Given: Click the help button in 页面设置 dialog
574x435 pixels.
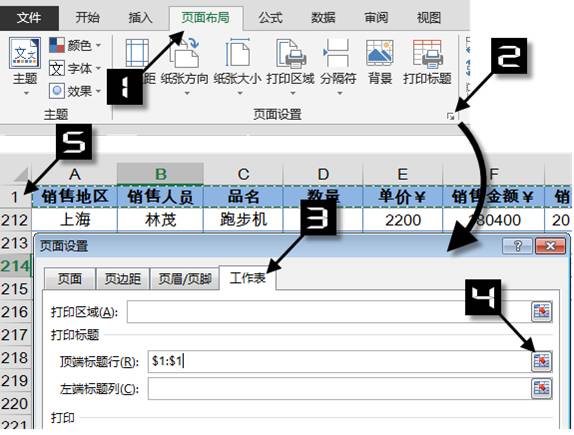Looking at the screenshot, I should click(518, 246).
